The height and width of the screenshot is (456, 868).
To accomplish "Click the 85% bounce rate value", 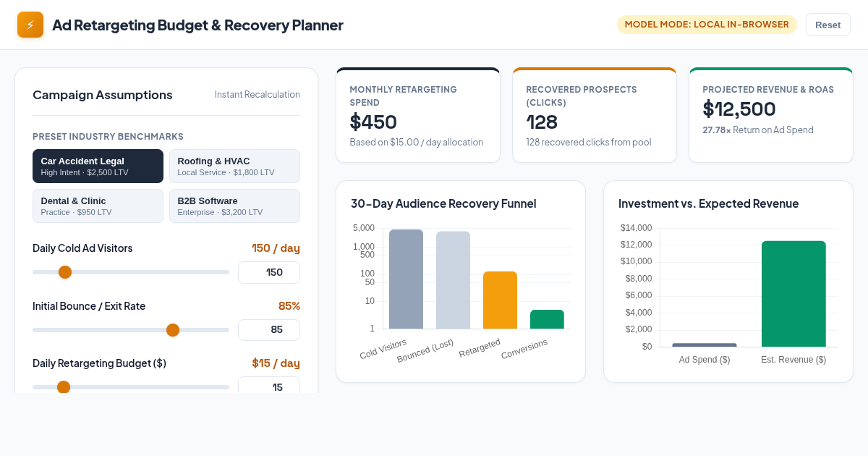I will [289, 305].
